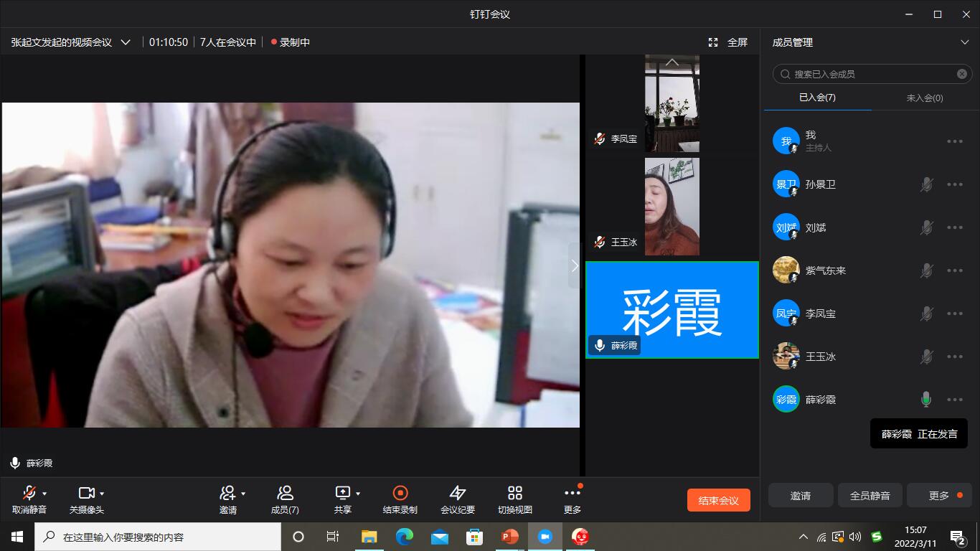Click the 录制中 recording indicator

click(291, 42)
